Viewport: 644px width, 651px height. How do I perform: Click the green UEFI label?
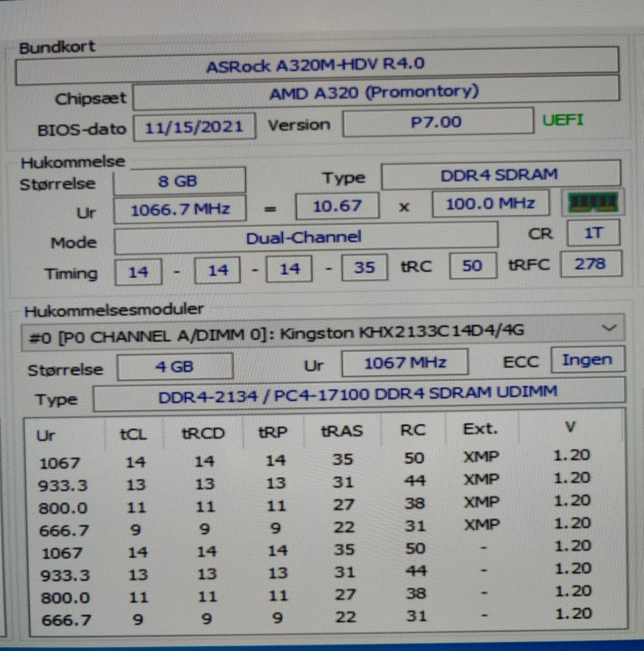(x=563, y=120)
